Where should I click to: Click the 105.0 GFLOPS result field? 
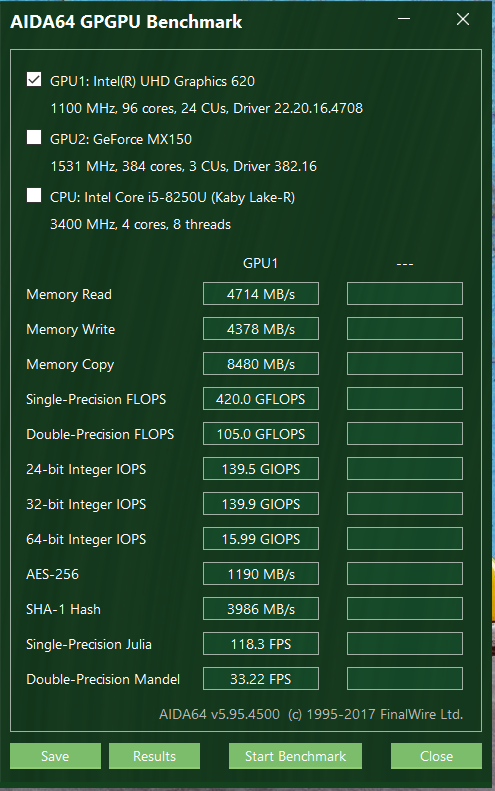click(x=261, y=434)
